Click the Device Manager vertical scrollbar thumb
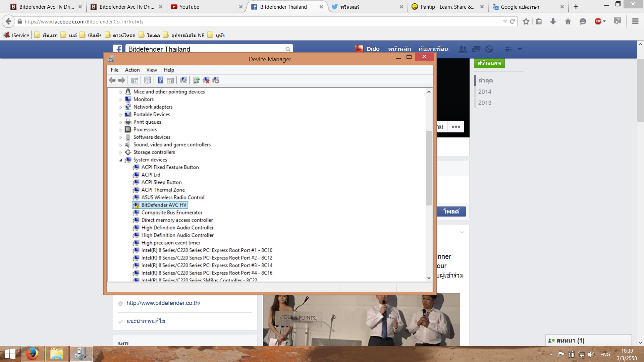644x362 pixels. 429,168
